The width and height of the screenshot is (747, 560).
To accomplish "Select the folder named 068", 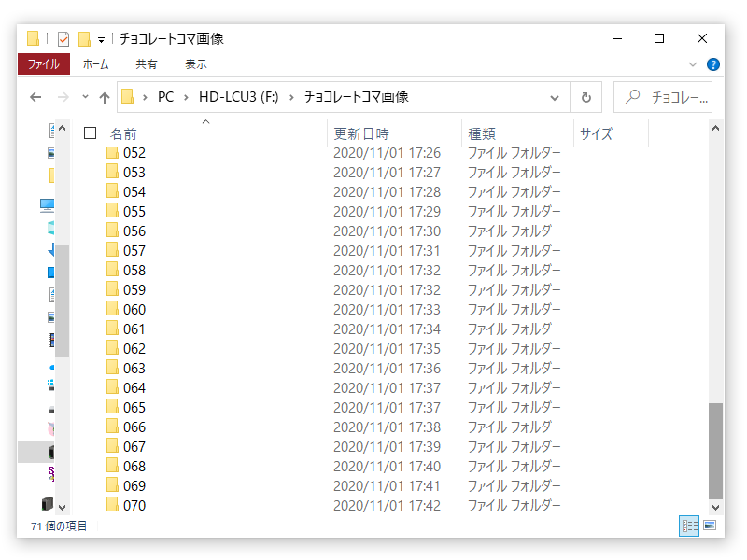I will [x=134, y=466].
